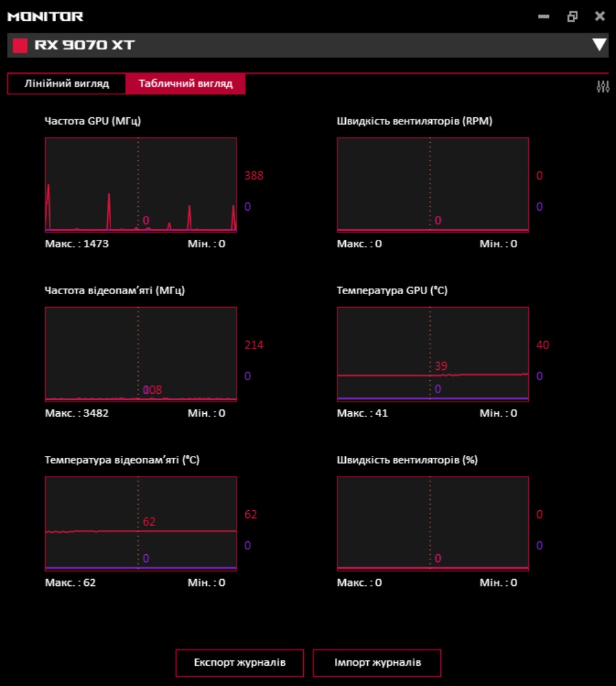Switch to the Лінійний вигляд tab
The image size is (616, 686).
[66, 84]
